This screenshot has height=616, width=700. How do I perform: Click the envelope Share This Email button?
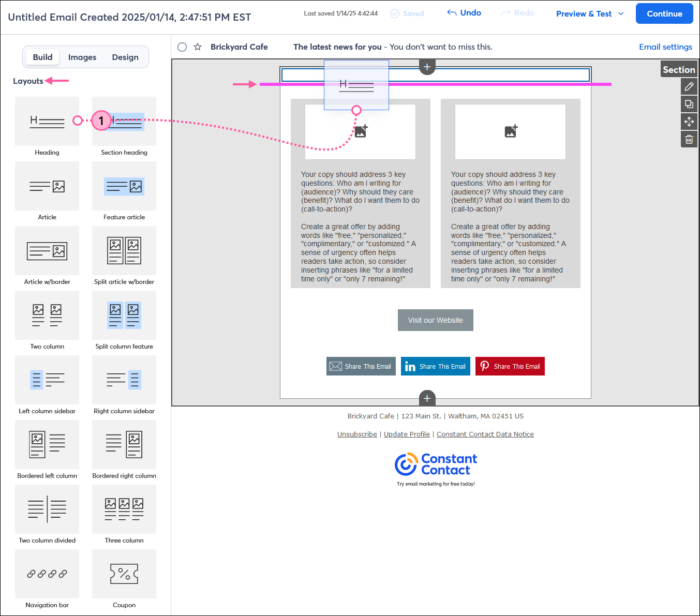361,366
